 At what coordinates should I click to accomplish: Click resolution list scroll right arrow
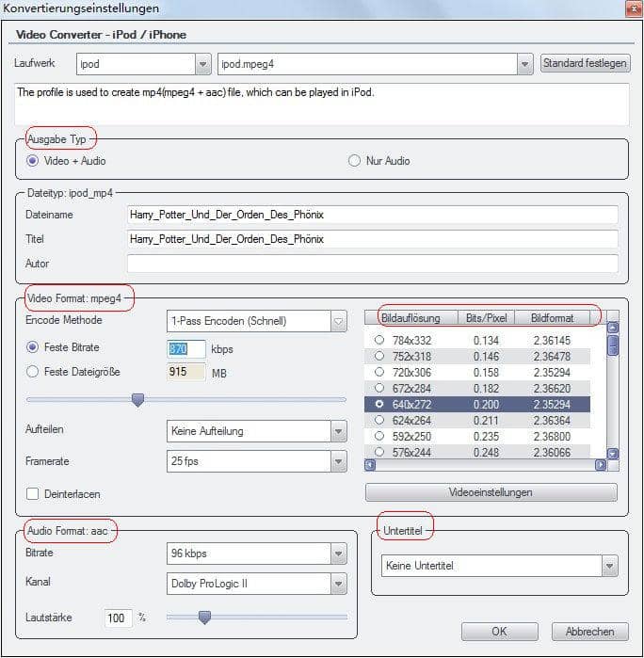601,465
